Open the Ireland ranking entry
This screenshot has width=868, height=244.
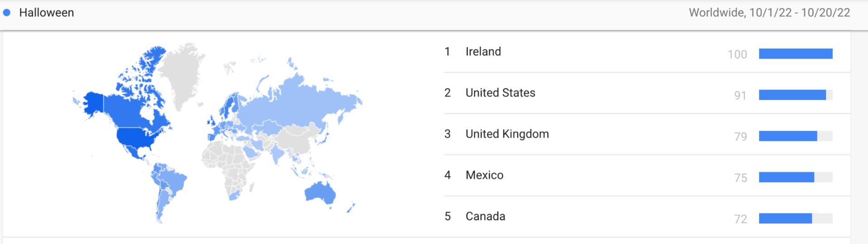pyautogui.click(x=647, y=52)
